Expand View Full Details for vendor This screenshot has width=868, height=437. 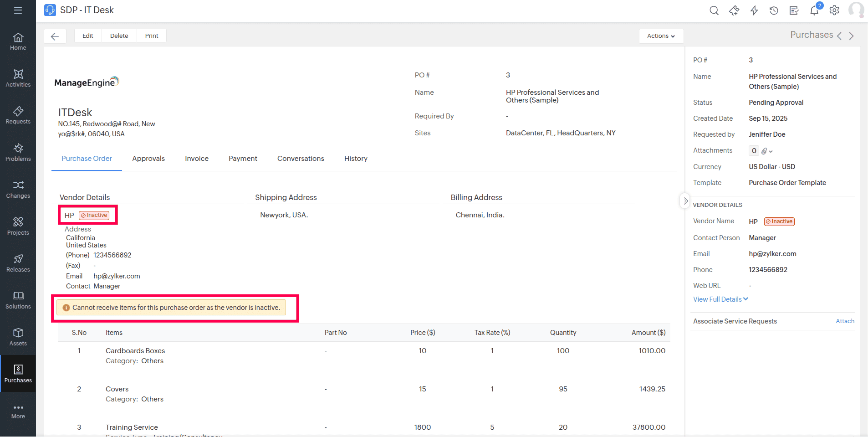coord(720,299)
